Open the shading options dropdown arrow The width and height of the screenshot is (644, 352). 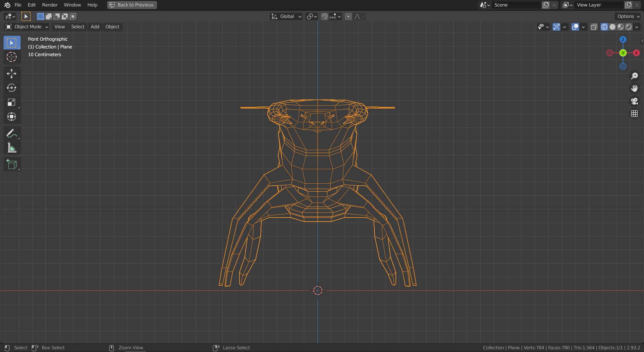pyautogui.click(x=637, y=27)
